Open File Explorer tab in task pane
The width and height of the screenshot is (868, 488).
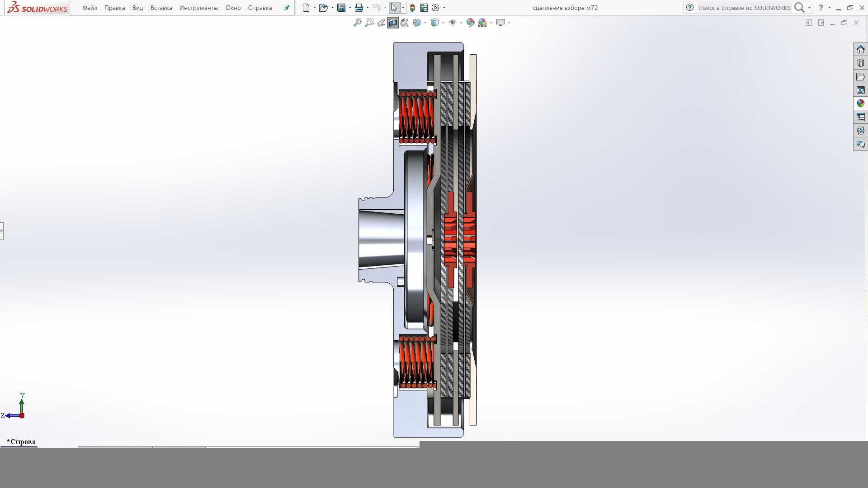pos(860,77)
